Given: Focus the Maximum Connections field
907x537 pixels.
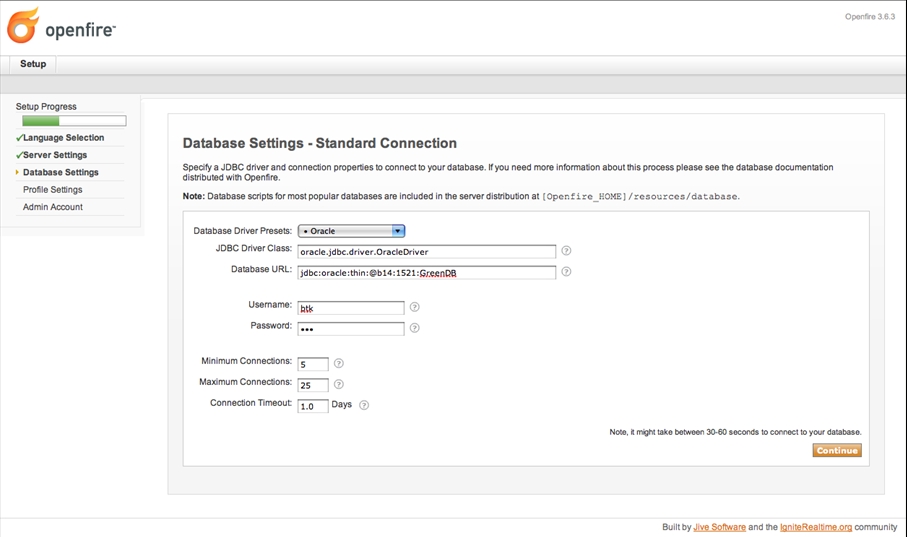Looking at the screenshot, I should point(313,385).
